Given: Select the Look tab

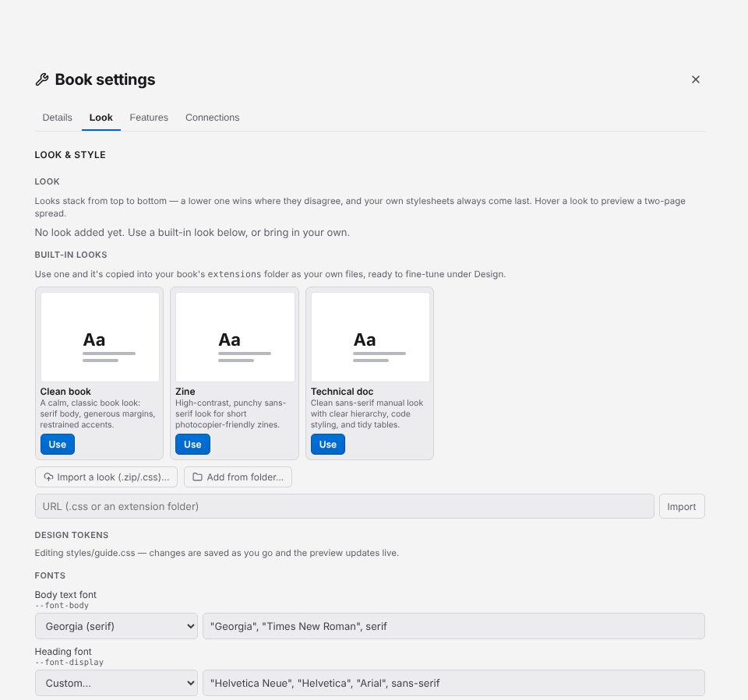Looking at the screenshot, I should pyautogui.click(x=101, y=118).
